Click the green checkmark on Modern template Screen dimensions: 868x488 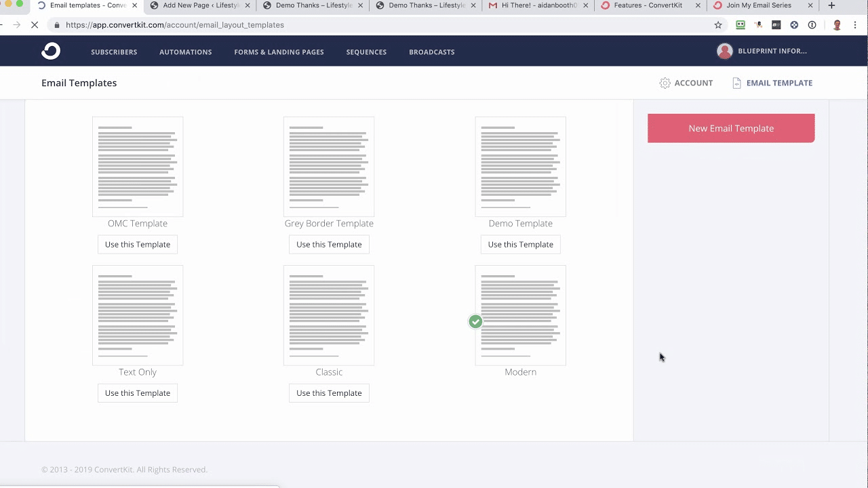click(x=475, y=321)
